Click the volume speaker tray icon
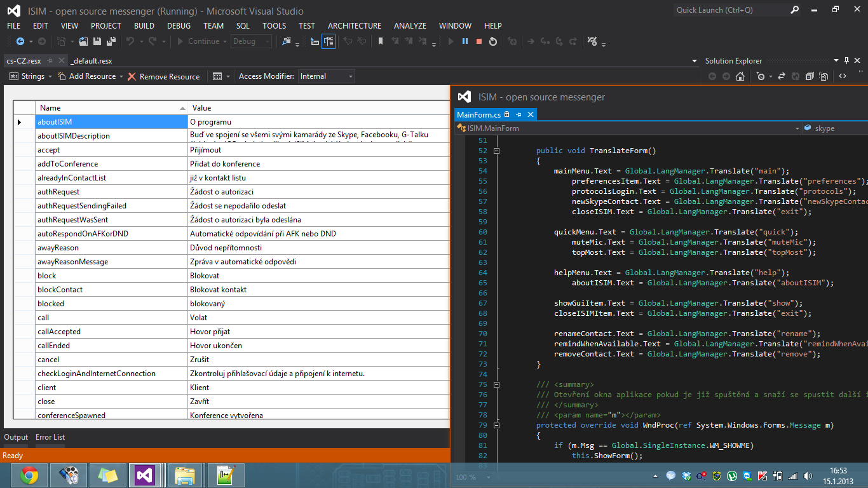This screenshot has height=488, width=868. pyautogui.click(x=807, y=475)
